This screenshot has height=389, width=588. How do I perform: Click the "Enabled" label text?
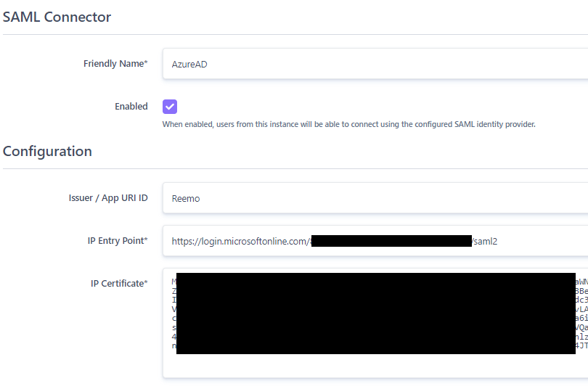[x=131, y=107]
